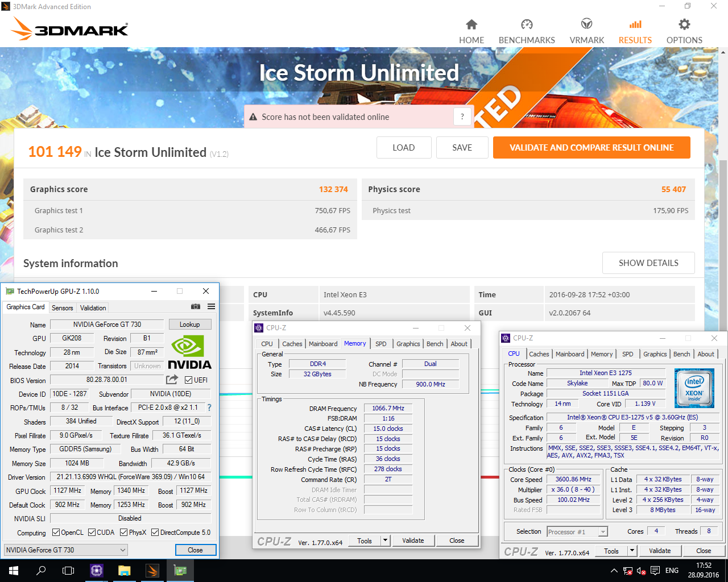
Task: Open the network tray icon
Action: pos(628,571)
